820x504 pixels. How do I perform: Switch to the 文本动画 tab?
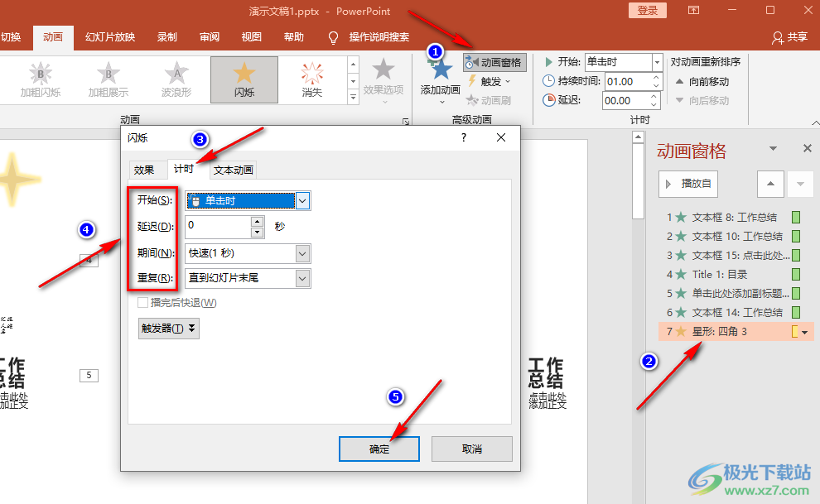pos(234,170)
